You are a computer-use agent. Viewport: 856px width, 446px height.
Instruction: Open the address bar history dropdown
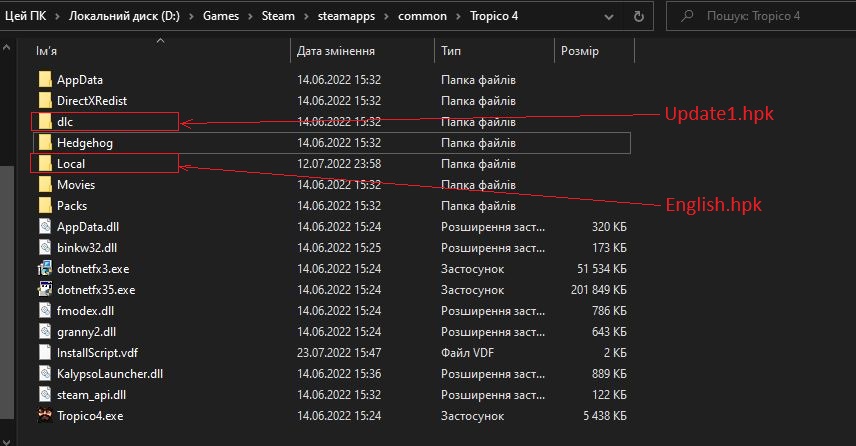click(609, 17)
